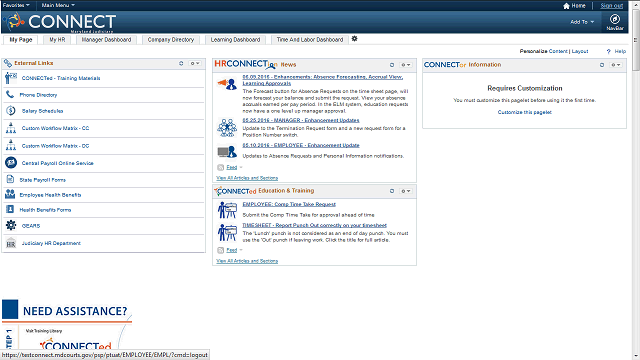The height and width of the screenshot is (360, 640).
Task: Open the Company Directory tab
Action: pyautogui.click(x=171, y=40)
